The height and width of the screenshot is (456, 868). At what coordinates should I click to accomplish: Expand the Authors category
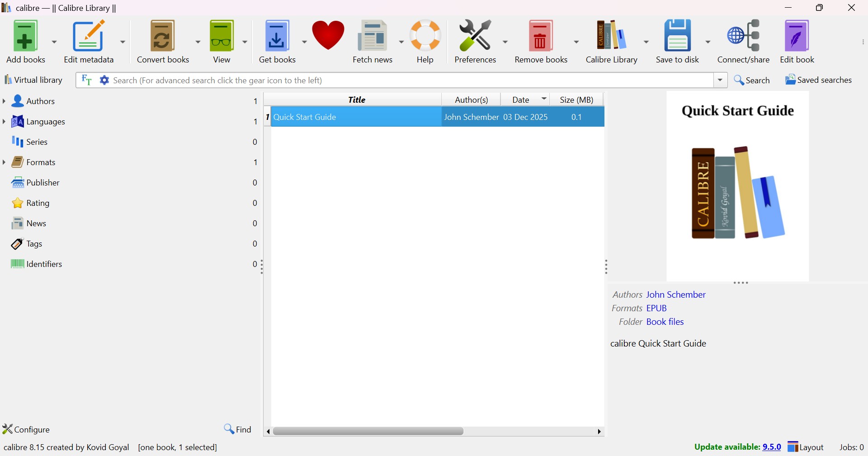4,101
